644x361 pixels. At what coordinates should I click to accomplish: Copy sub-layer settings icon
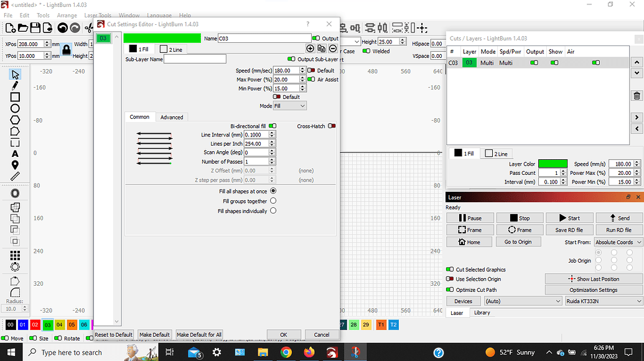click(x=322, y=49)
